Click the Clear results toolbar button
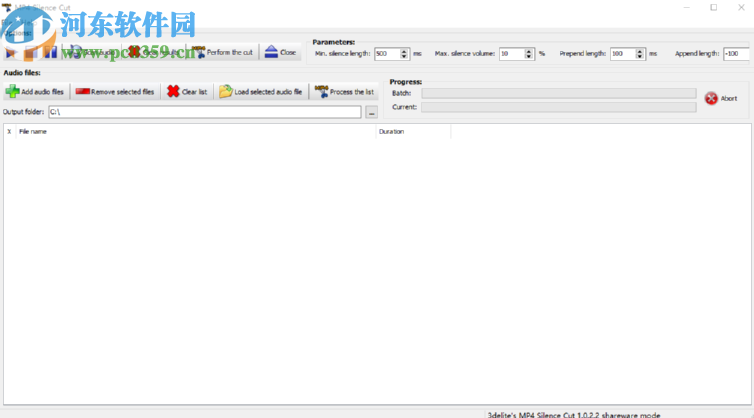This screenshot has height=418, width=754. pyautogui.click(x=155, y=52)
